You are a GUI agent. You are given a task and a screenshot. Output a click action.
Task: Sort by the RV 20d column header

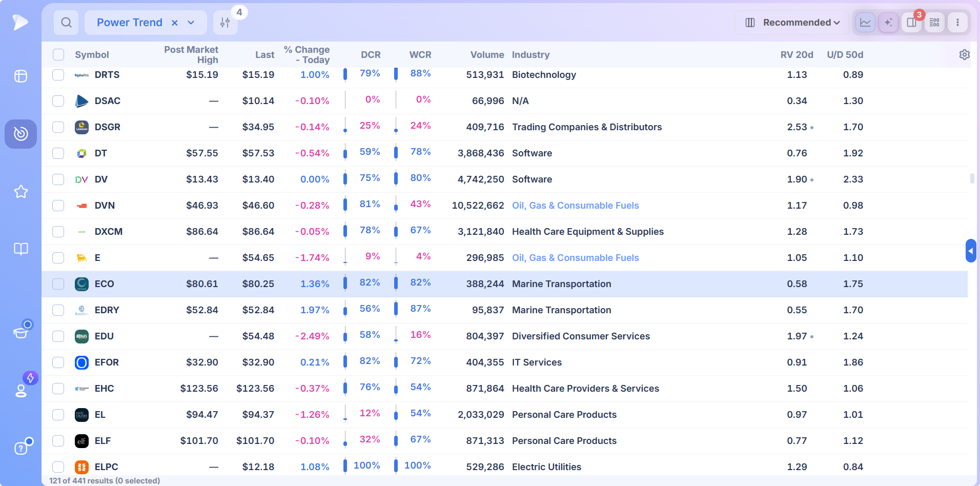[797, 55]
